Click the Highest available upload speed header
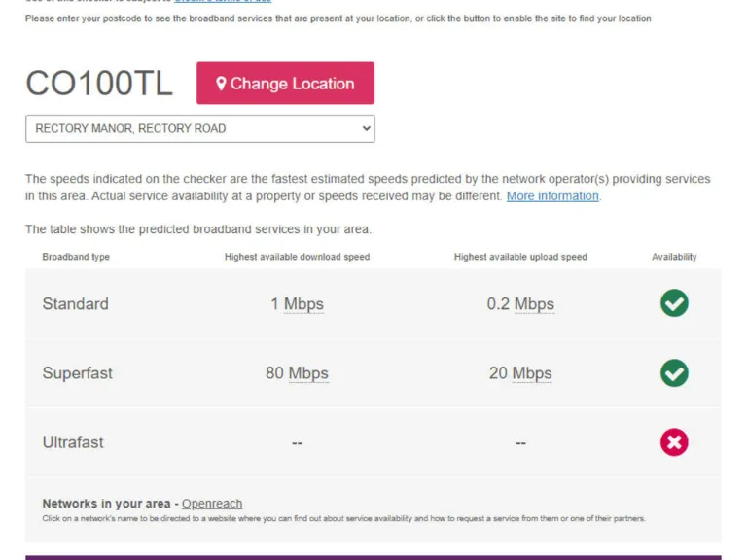The height and width of the screenshot is (560, 747). [x=520, y=257]
